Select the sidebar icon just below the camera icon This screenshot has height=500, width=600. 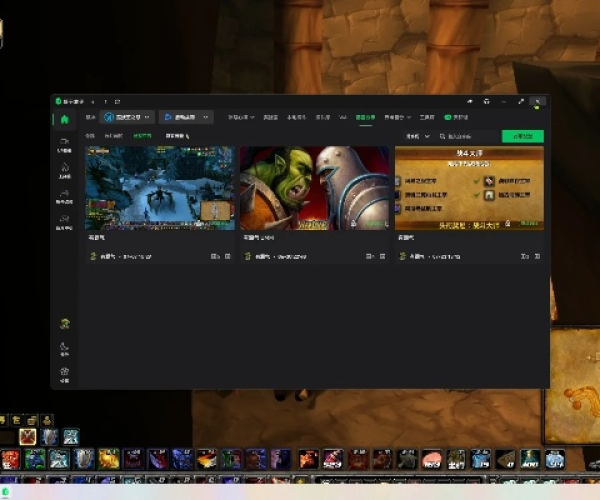(x=64, y=167)
